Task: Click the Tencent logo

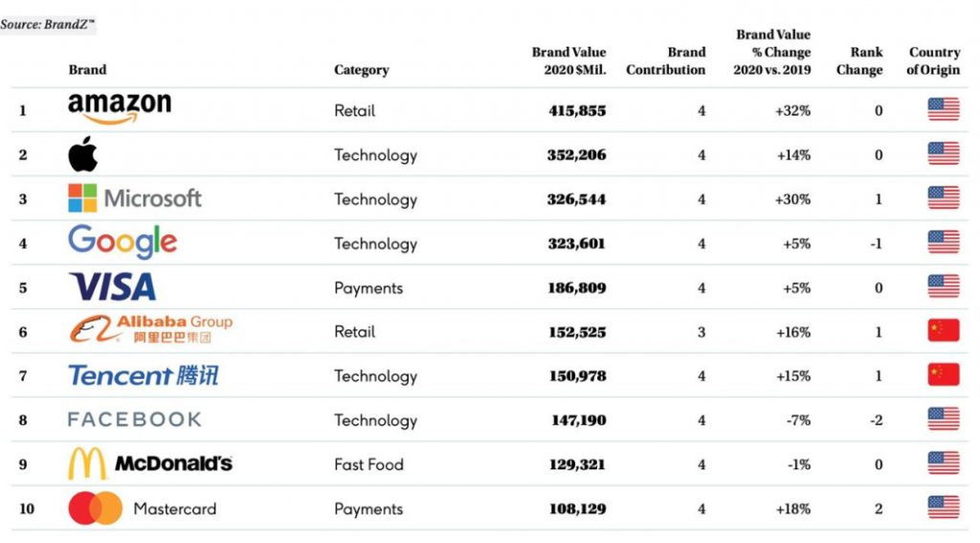Action: [x=144, y=375]
